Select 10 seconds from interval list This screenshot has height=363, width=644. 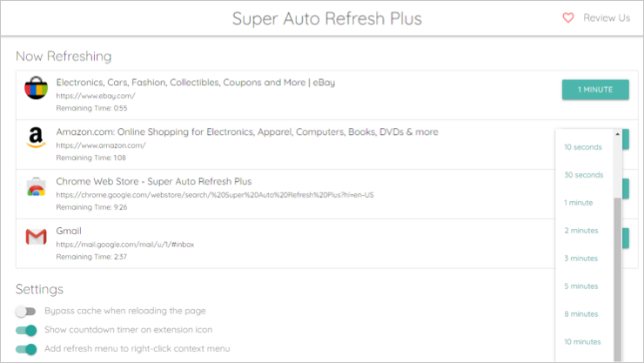click(583, 147)
